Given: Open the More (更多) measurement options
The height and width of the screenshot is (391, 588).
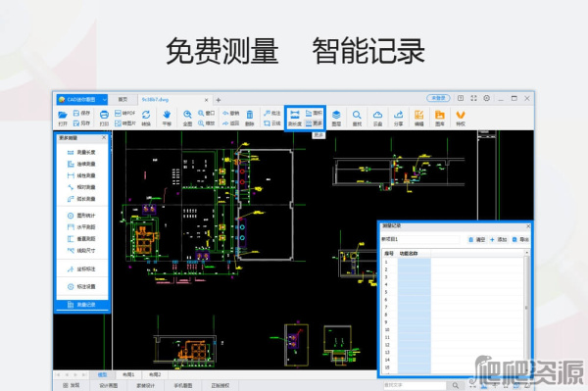Looking at the screenshot, I should 314,122.
